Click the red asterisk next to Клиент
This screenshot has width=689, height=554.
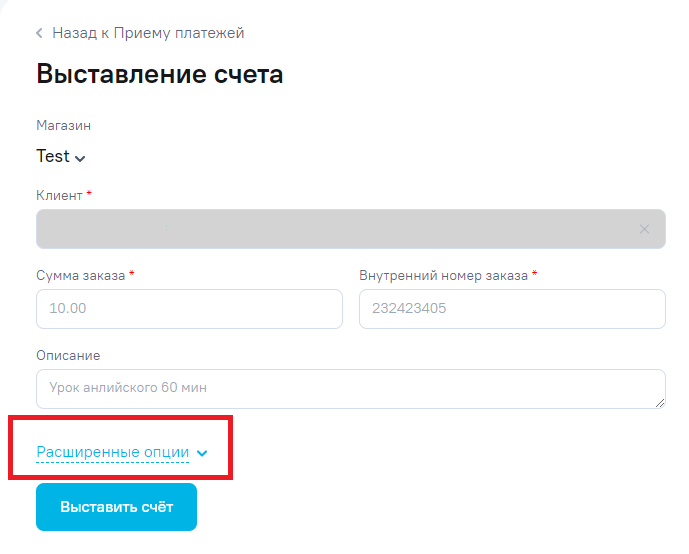click(89, 193)
